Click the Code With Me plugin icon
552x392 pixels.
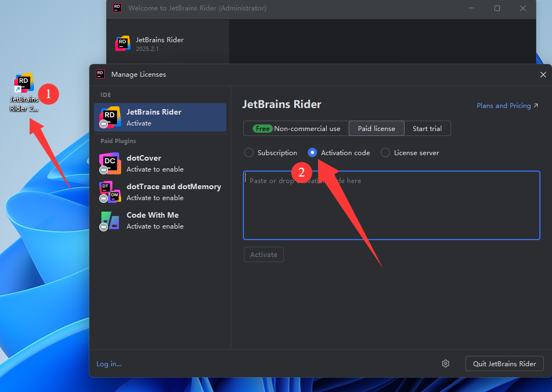click(110, 220)
